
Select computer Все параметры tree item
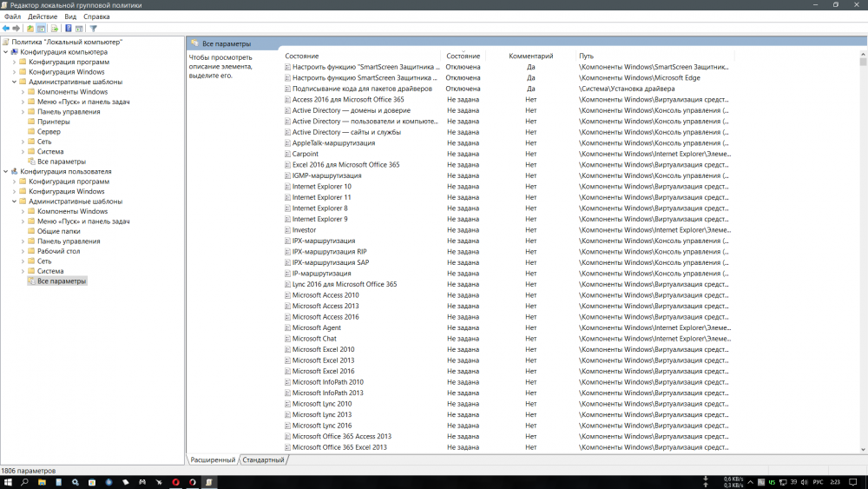[x=62, y=162]
